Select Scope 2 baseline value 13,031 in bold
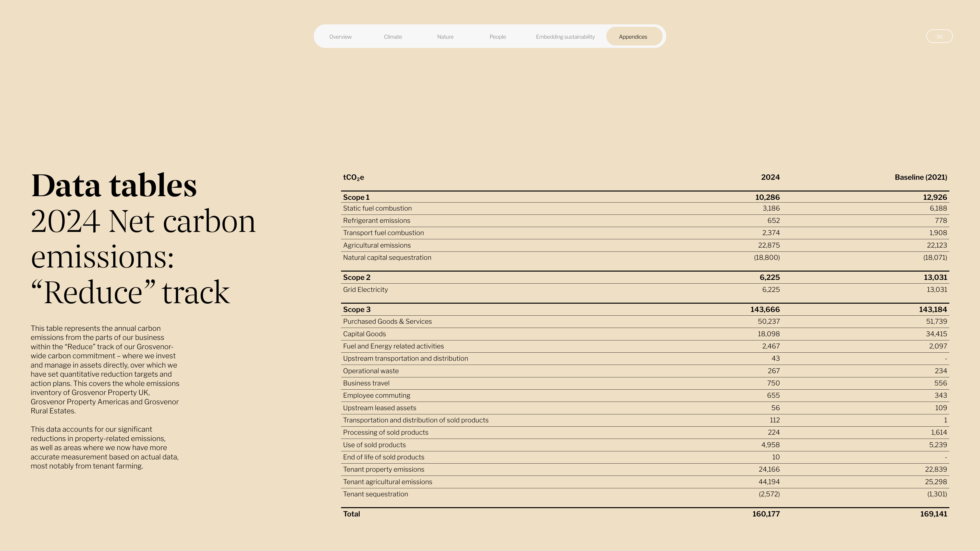Viewport: 980px width, 551px height. pos(935,278)
